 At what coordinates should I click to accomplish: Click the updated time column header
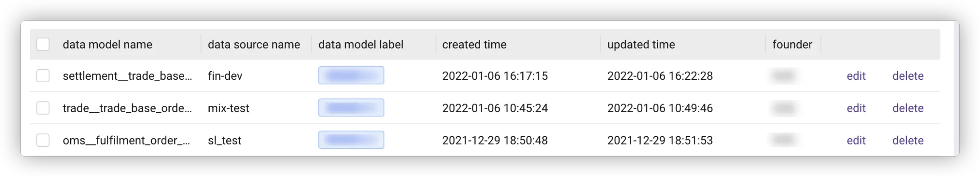pyautogui.click(x=641, y=44)
